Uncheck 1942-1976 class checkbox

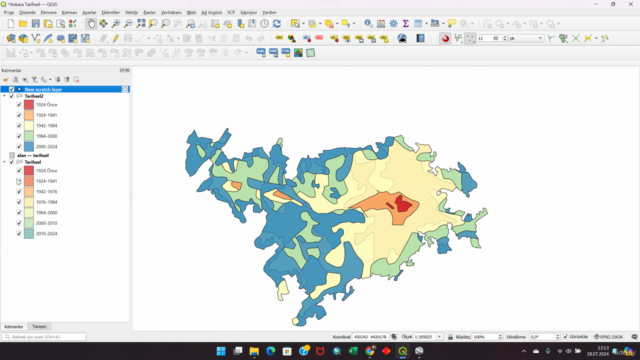tap(19, 192)
